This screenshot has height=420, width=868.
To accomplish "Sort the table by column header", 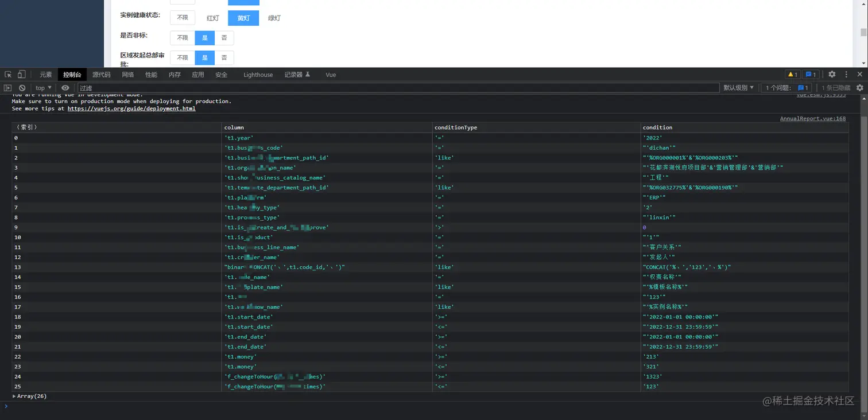I will (327, 127).
